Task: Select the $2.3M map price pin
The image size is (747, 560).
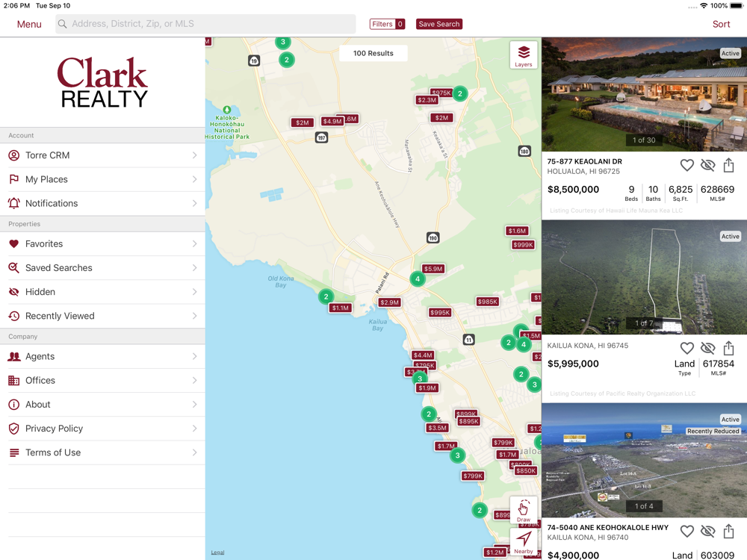Action: click(x=427, y=100)
